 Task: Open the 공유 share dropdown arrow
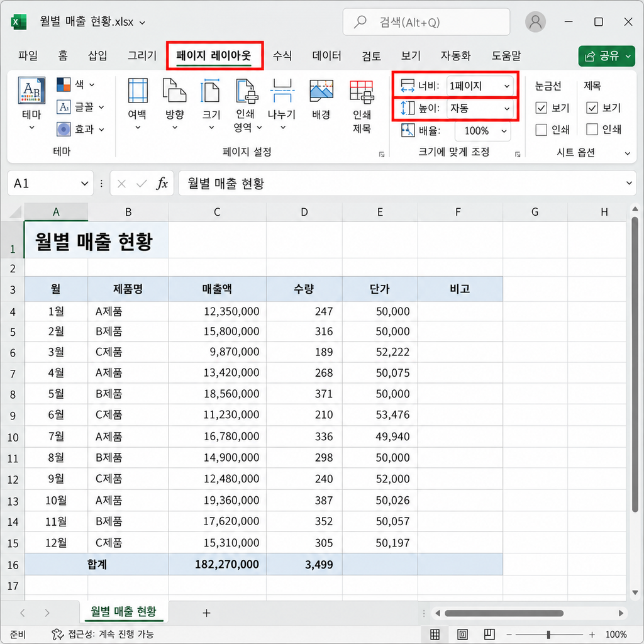point(628,56)
